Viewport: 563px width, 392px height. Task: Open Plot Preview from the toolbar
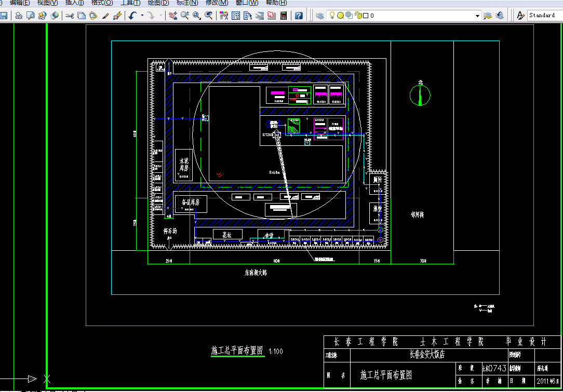[31, 16]
